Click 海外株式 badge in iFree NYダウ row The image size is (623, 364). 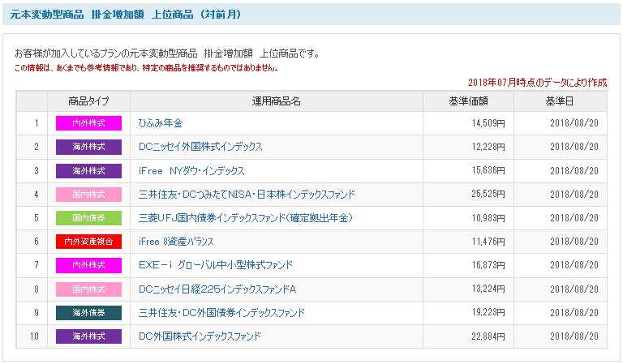(88, 171)
